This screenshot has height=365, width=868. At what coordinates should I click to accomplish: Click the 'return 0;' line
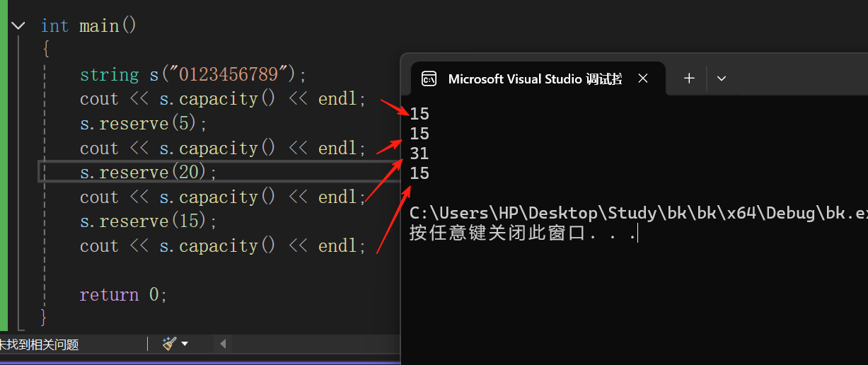(123, 295)
